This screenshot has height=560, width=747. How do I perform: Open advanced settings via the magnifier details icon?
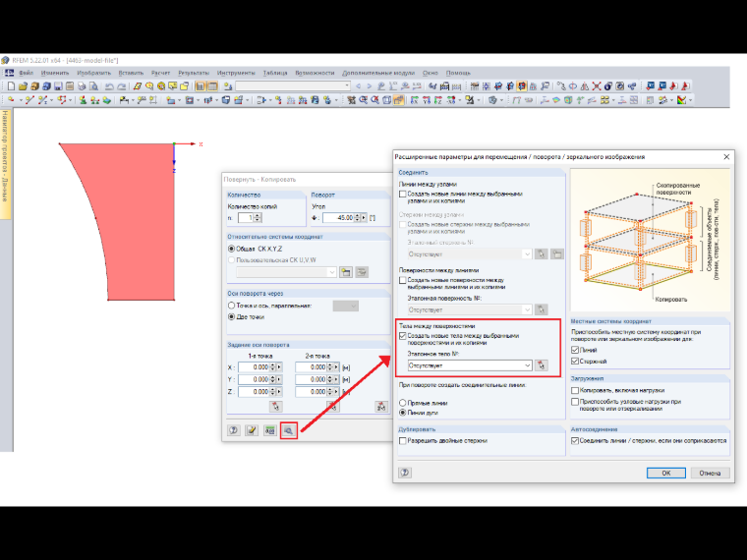(289, 430)
